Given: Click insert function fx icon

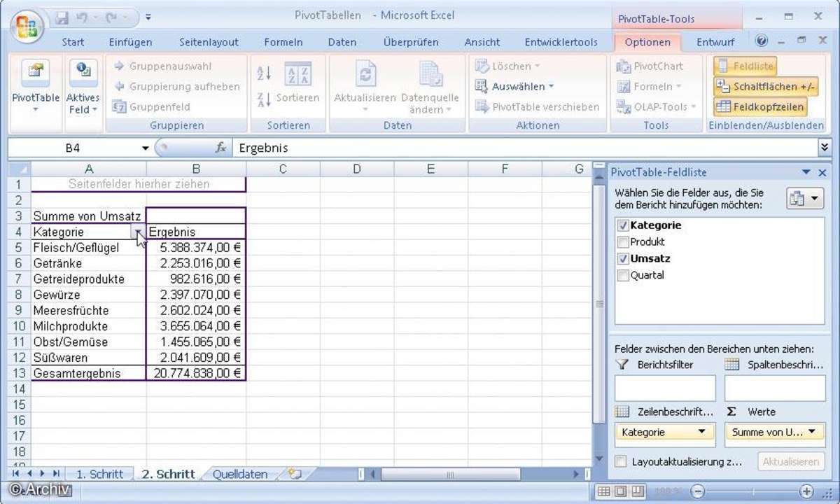Looking at the screenshot, I should click(220, 148).
